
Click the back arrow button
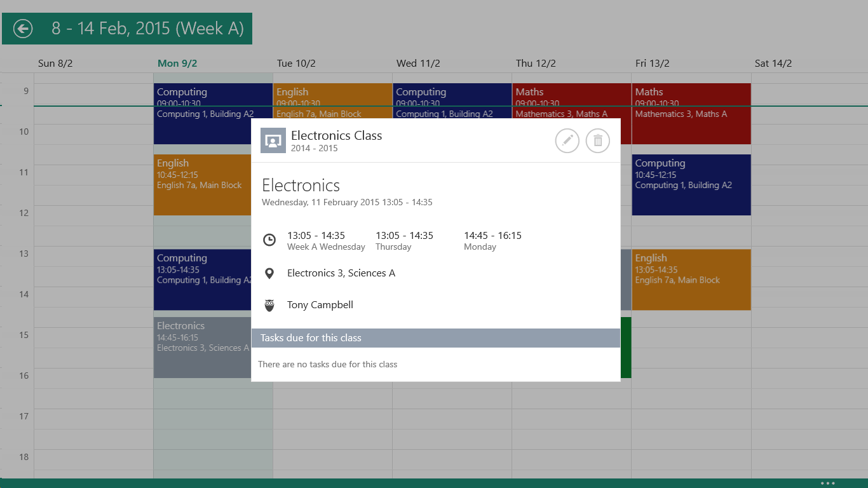[x=23, y=29]
